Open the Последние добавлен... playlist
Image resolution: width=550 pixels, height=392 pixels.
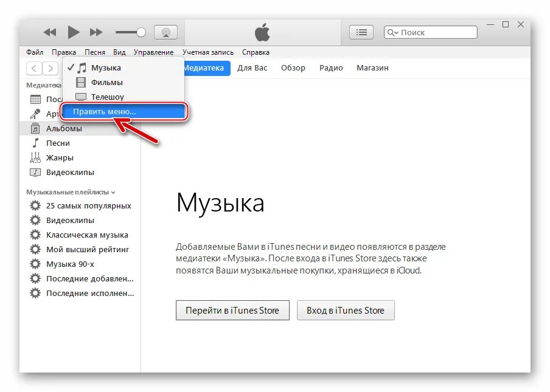coord(80,279)
